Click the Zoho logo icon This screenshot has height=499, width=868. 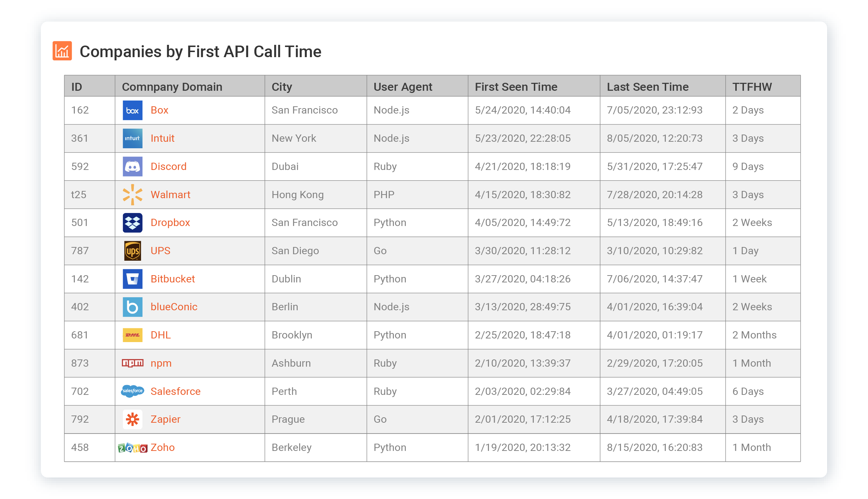[x=132, y=448]
